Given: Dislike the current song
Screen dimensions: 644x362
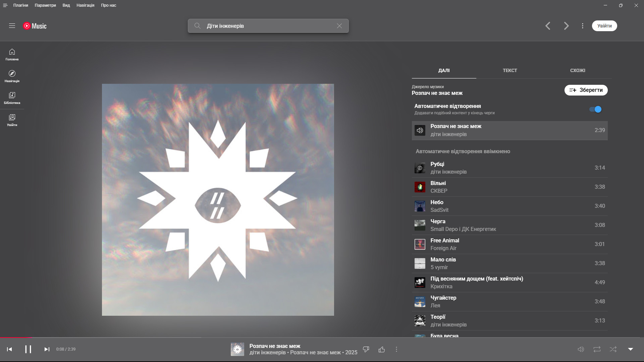Looking at the screenshot, I should coord(366,349).
